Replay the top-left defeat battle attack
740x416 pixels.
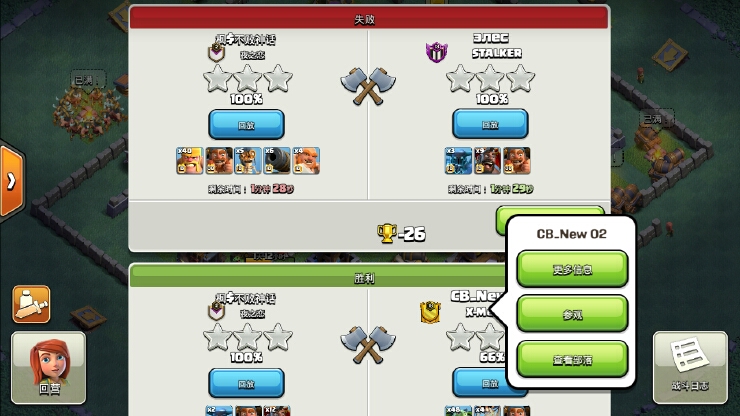(246, 125)
